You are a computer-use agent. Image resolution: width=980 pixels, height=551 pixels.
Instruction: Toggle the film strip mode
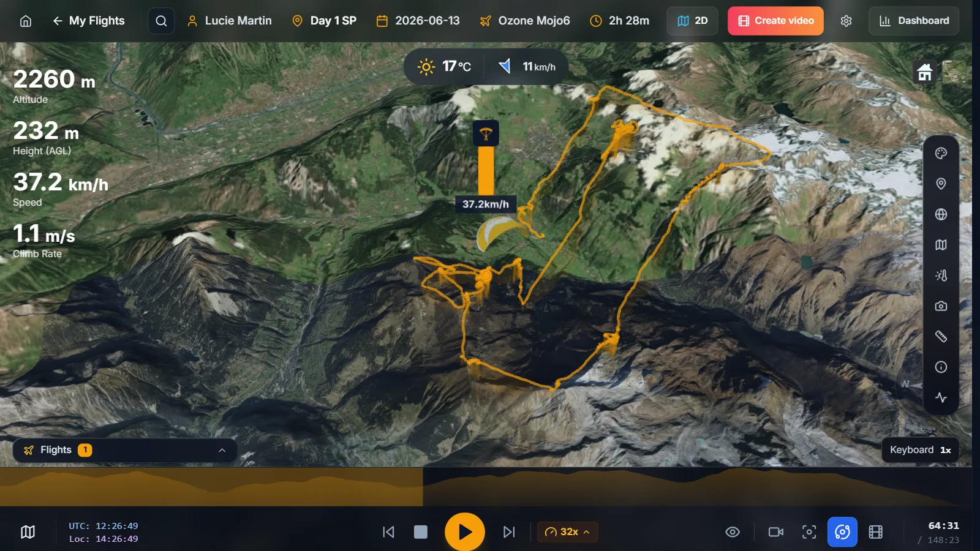point(876,532)
